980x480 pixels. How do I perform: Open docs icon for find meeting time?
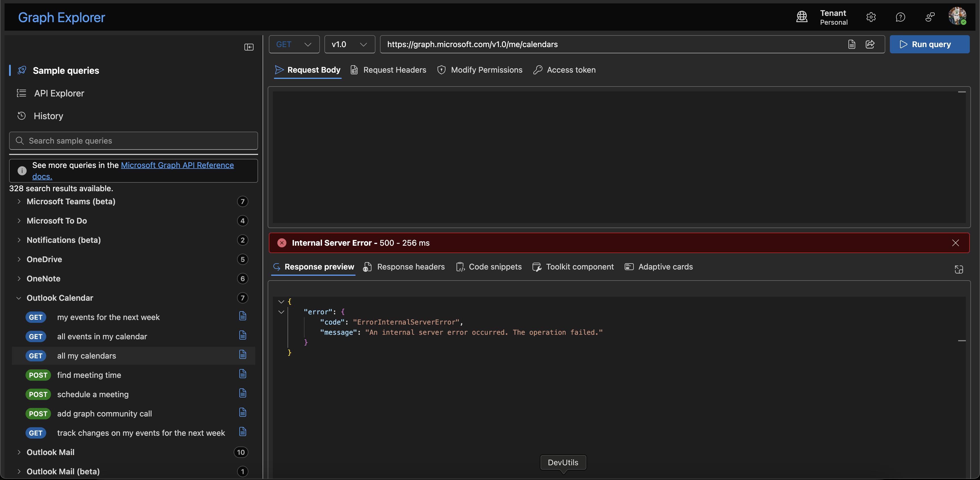tap(242, 374)
